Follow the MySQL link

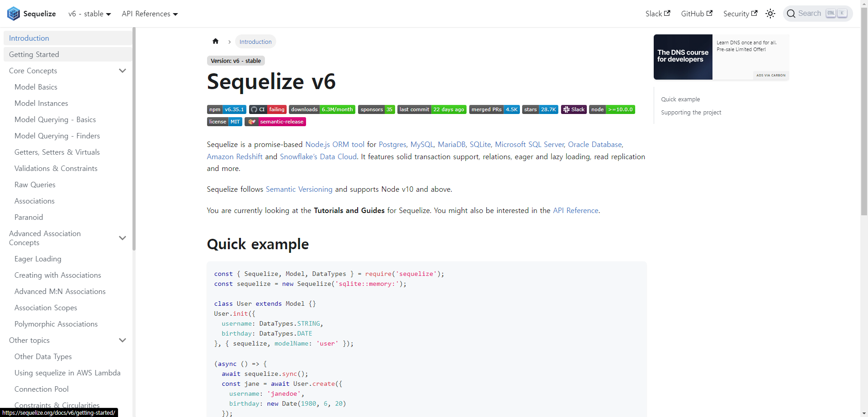[422, 144]
